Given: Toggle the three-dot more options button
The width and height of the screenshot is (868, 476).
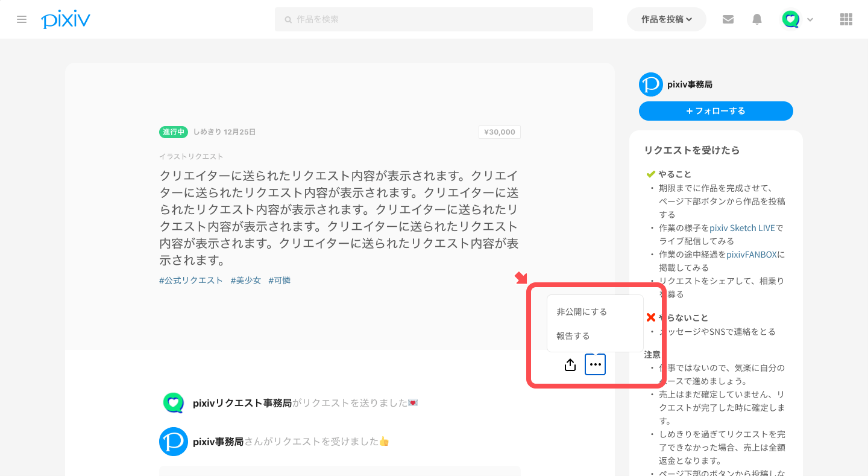Looking at the screenshot, I should (x=595, y=364).
